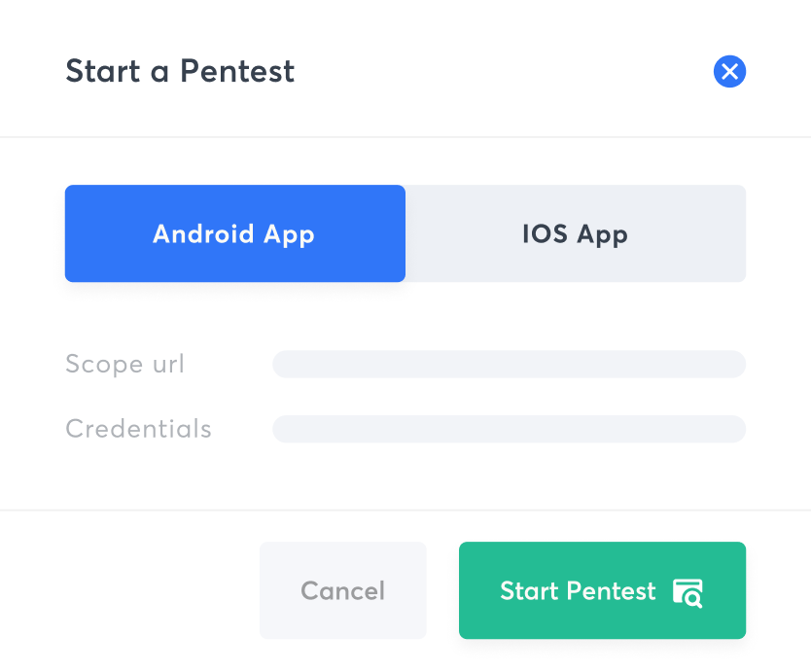811x672 pixels.
Task: Click the grey Cancel button
Action: 343,590
